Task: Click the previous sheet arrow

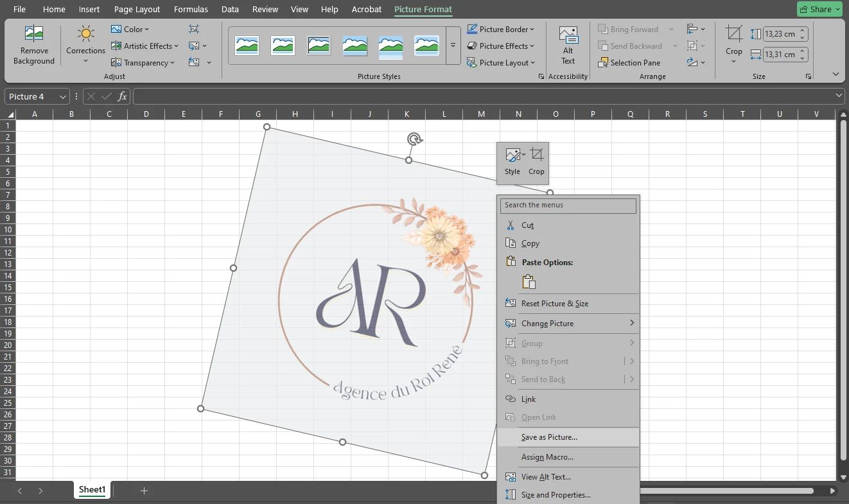Action: (x=20, y=491)
